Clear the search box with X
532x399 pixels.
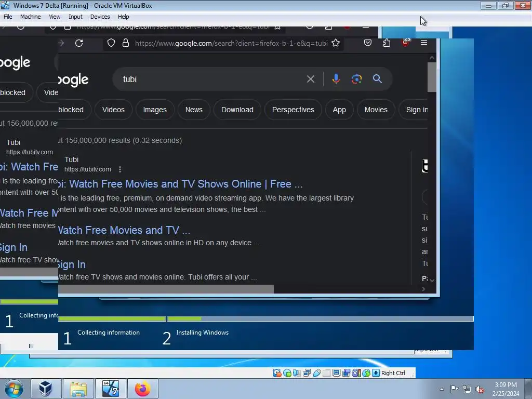click(x=311, y=79)
